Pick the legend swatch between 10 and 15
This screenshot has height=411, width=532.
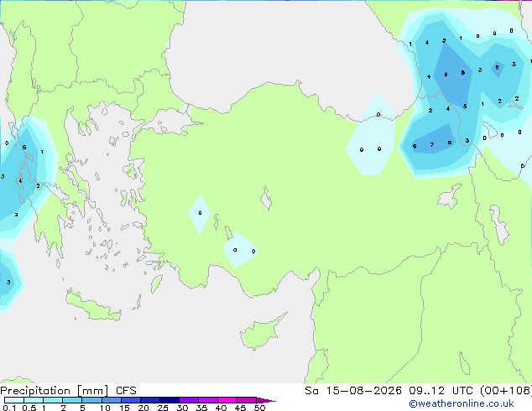point(111,400)
